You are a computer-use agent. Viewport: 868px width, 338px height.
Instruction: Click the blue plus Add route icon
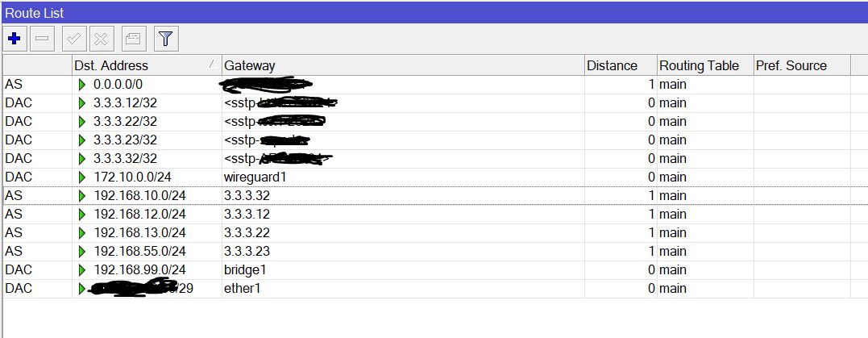click(14, 38)
